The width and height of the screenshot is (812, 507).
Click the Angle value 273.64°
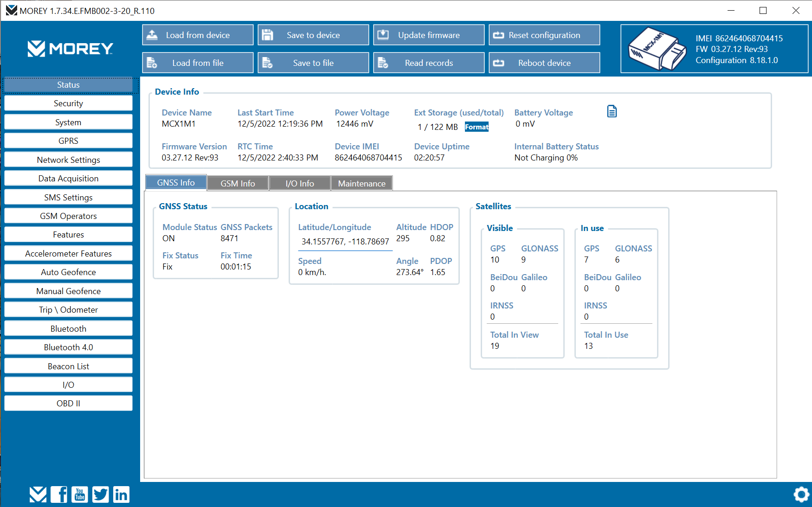[x=410, y=272]
